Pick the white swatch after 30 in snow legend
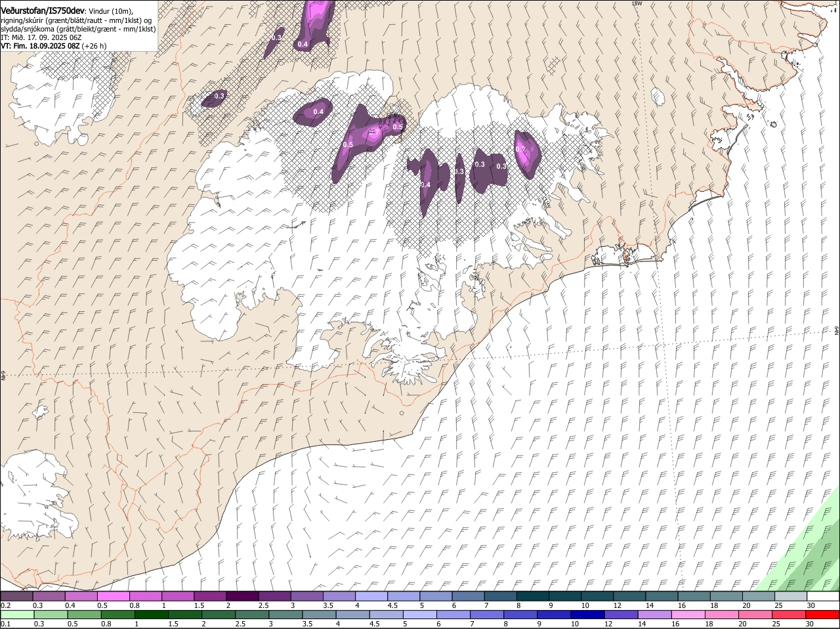840x629 pixels. coord(824,596)
